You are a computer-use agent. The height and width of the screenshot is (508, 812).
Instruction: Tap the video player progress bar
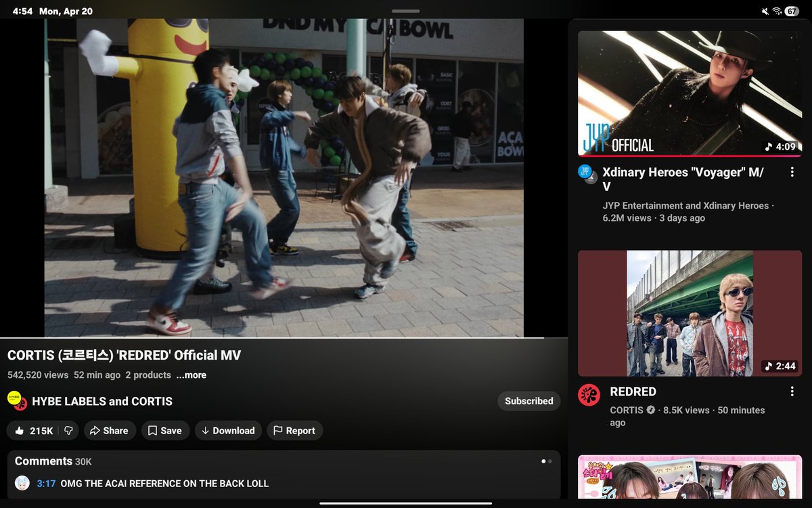click(x=284, y=337)
